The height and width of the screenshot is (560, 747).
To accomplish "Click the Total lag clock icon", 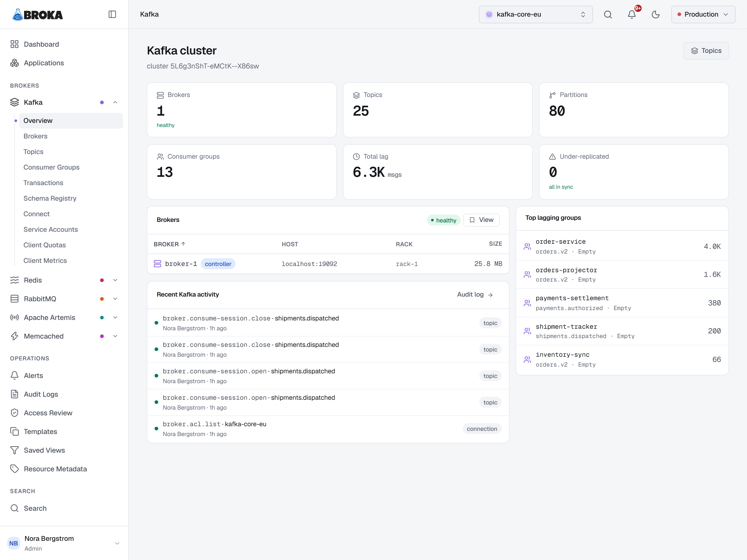I will point(356,157).
